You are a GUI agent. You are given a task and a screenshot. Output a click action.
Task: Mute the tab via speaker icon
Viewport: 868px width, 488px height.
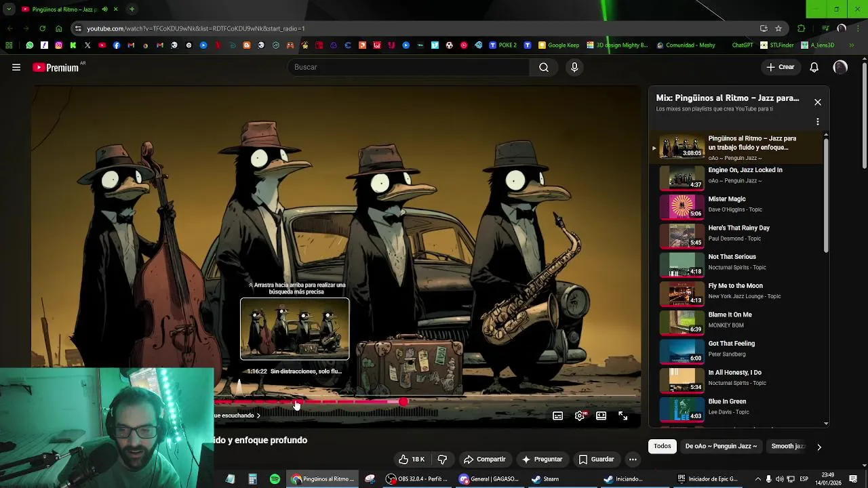(x=104, y=9)
